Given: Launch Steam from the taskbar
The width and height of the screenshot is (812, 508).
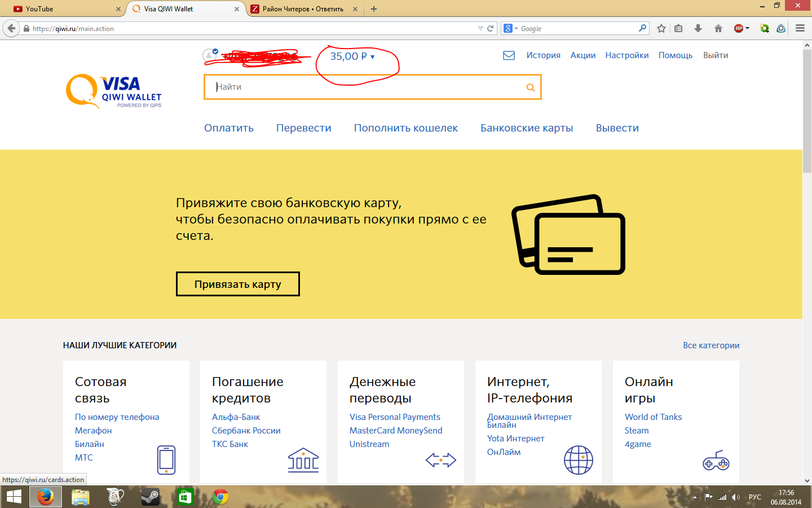Looking at the screenshot, I should [150, 497].
